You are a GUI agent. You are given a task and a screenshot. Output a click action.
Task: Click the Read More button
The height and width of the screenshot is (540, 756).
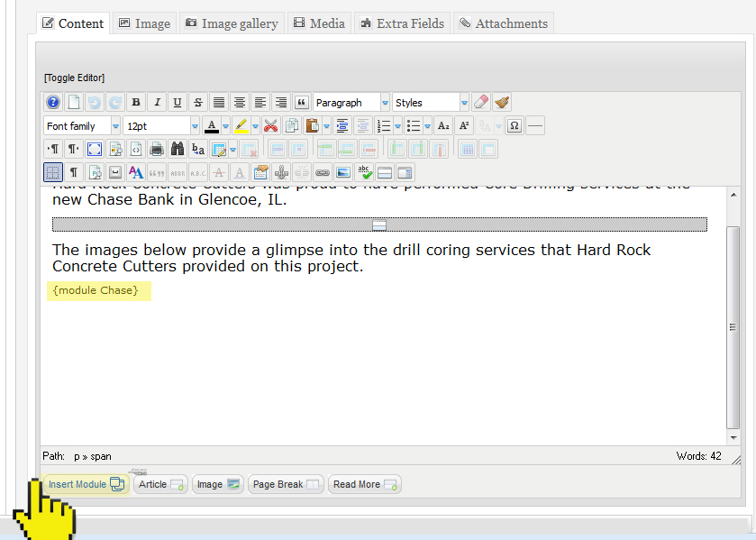[365, 484]
